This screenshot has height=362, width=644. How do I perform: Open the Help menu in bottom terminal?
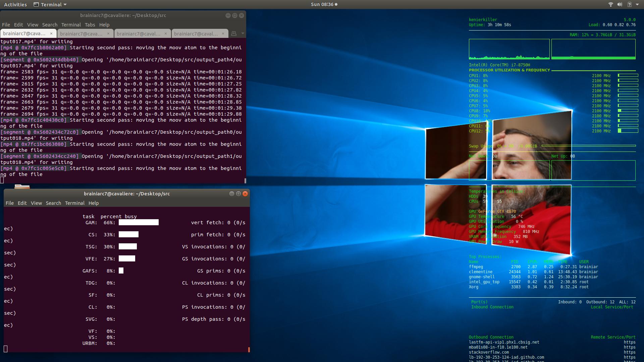click(94, 203)
